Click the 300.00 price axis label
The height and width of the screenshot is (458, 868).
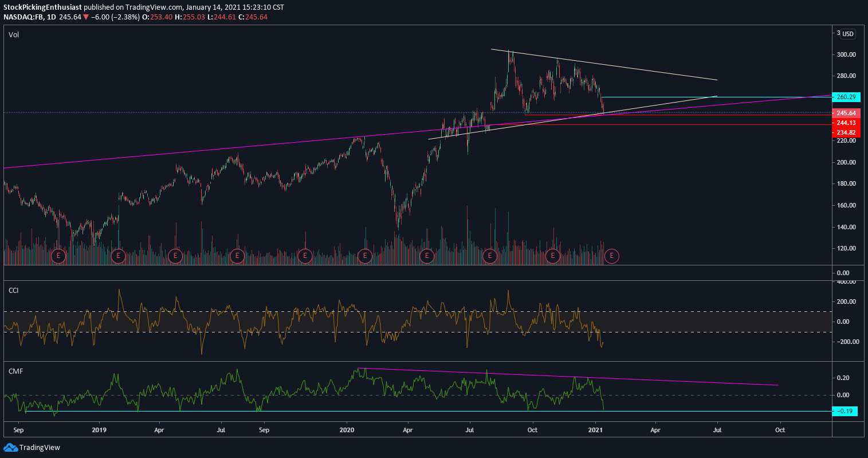(x=846, y=54)
